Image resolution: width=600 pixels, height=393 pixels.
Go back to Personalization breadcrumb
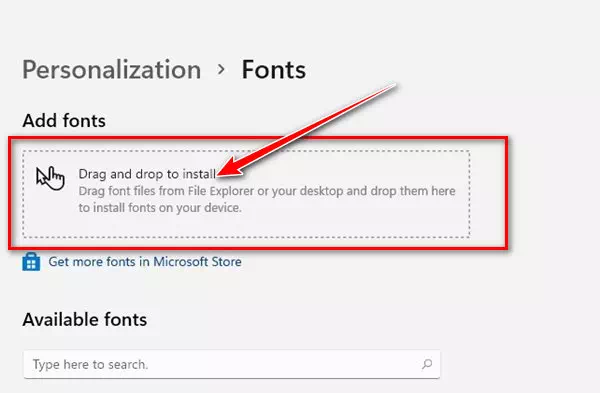coord(112,70)
